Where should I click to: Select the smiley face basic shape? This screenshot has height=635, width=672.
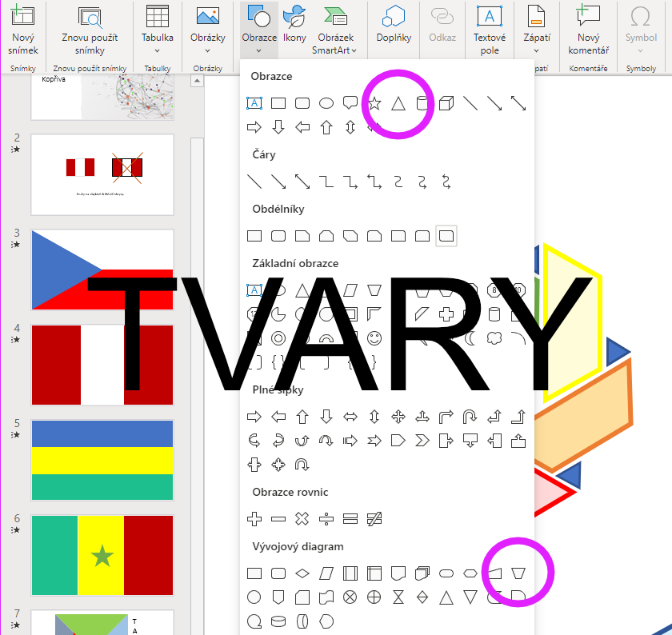tap(374, 338)
